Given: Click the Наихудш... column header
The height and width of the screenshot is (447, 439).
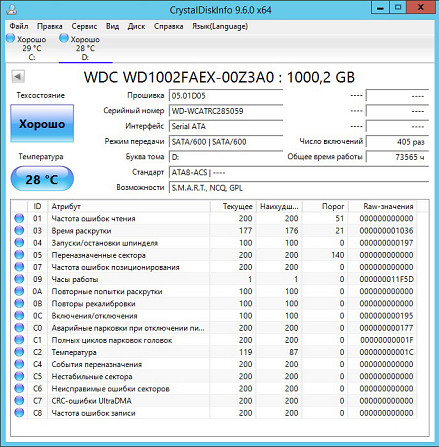Looking at the screenshot, I should coord(279,206).
